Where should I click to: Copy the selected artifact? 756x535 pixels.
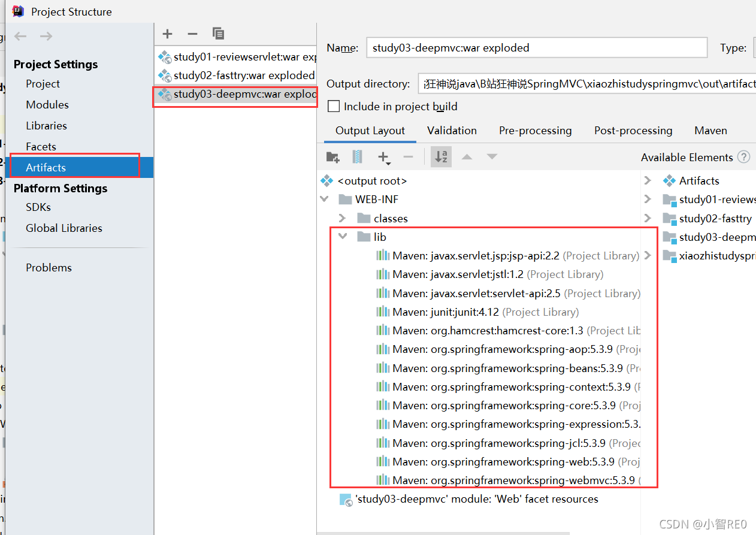(x=218, y=34)
